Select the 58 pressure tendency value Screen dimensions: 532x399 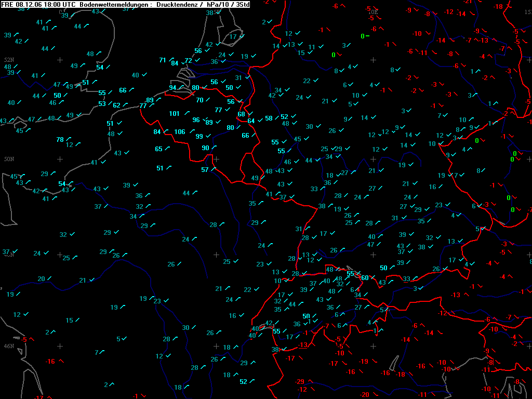pos(269,118)
